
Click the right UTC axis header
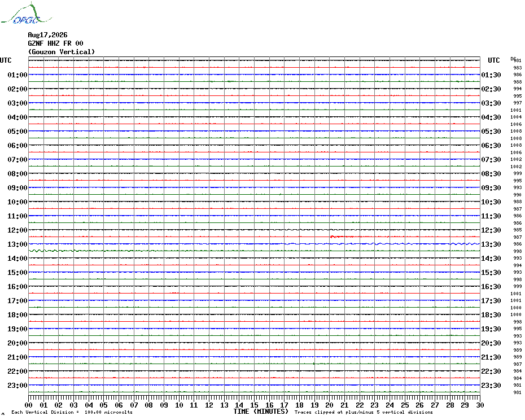(493, 60)
